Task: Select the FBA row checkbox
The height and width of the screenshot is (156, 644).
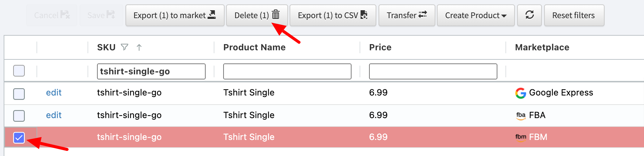Action: click(19, 116)
